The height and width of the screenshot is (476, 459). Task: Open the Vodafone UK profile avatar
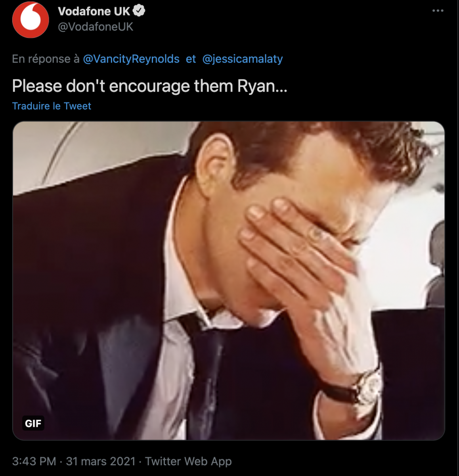click(x=31, y=20)
